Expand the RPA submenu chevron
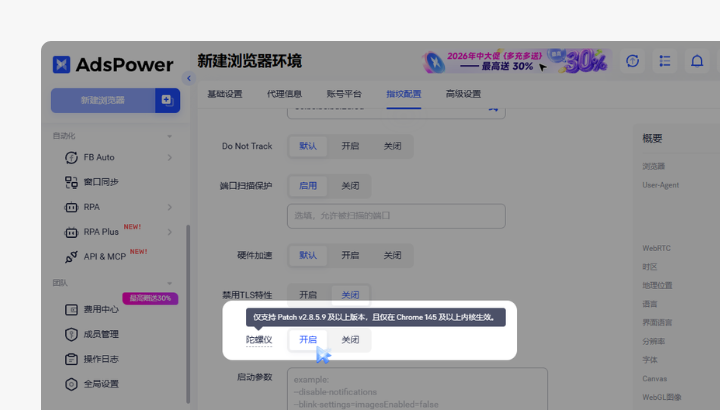Viewport: 720px width, 410px height. [169, 207]
